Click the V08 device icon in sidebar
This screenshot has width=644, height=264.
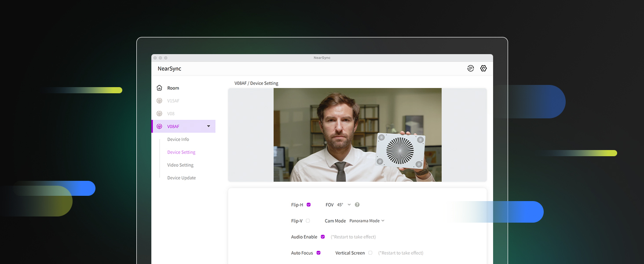coord(159,114)
